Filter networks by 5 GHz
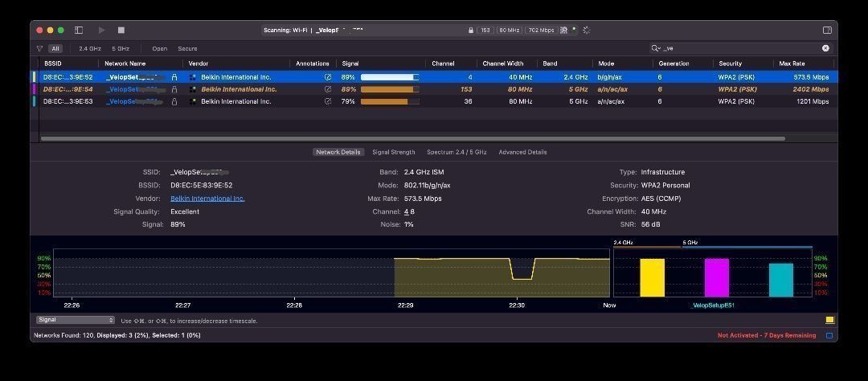Screen dimensions: 868x381 coord(121,48)
